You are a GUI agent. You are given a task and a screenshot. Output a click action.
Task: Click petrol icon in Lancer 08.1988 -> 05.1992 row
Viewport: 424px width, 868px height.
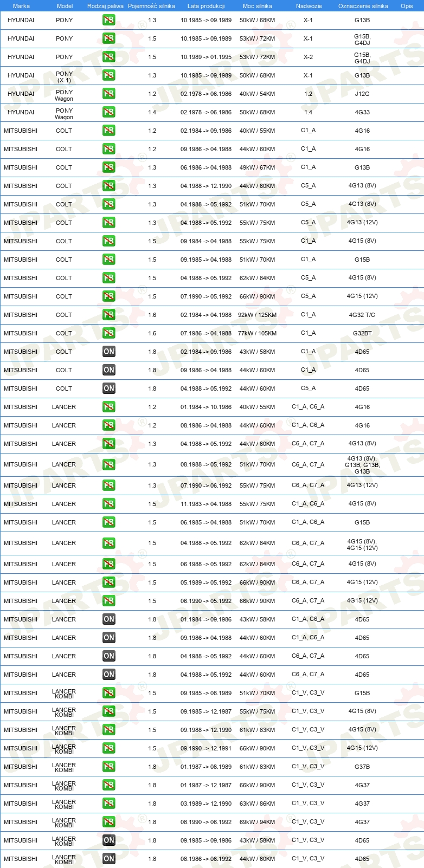point(109,464)
